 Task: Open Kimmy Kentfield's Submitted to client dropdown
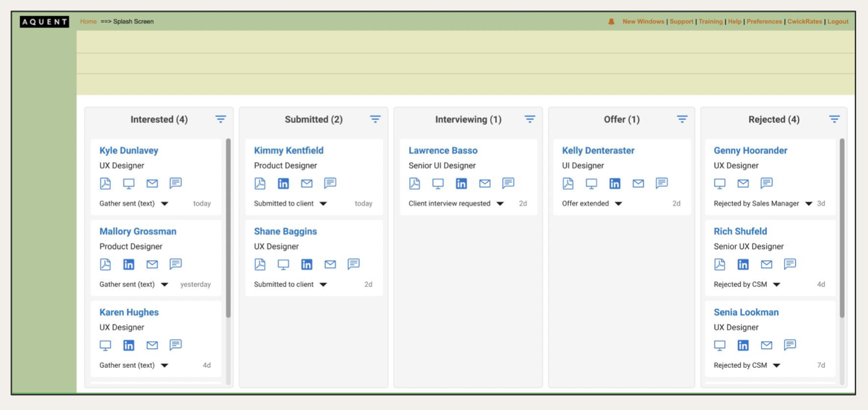pos(323,204)
